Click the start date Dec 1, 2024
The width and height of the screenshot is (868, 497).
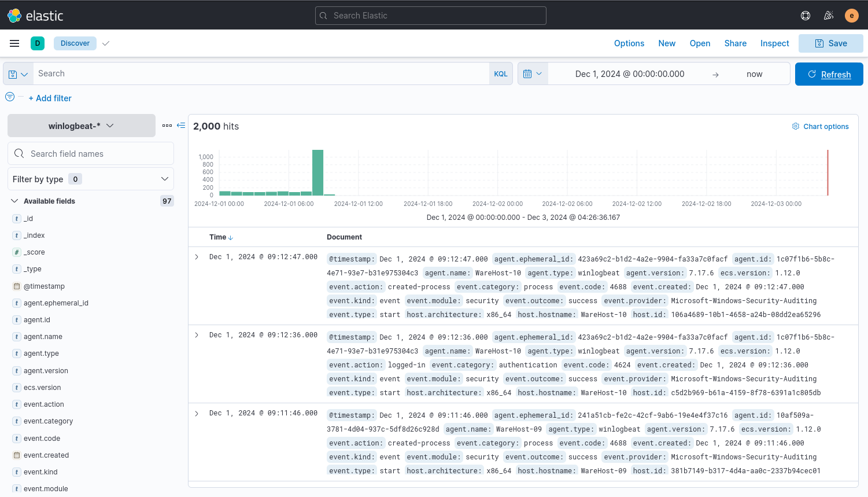pos(630,74)
